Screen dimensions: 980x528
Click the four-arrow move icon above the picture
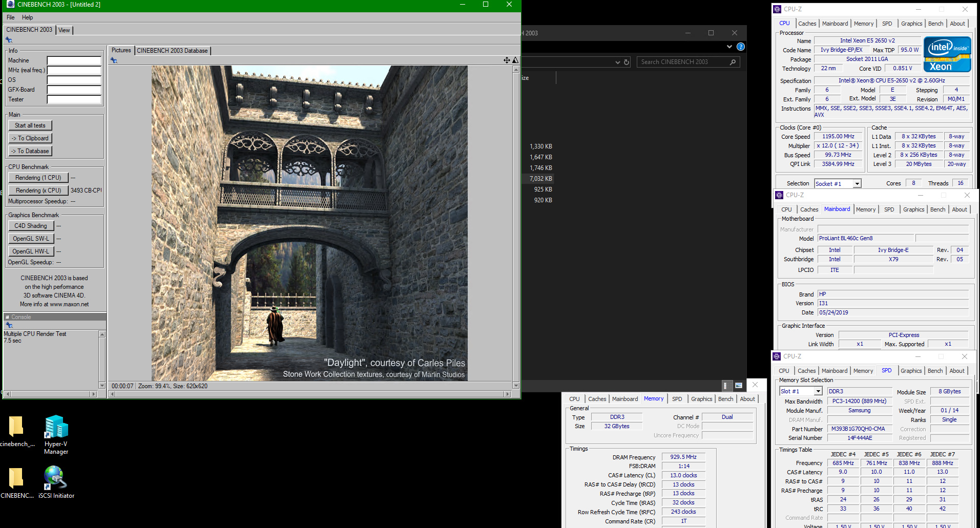pos(507,60)
